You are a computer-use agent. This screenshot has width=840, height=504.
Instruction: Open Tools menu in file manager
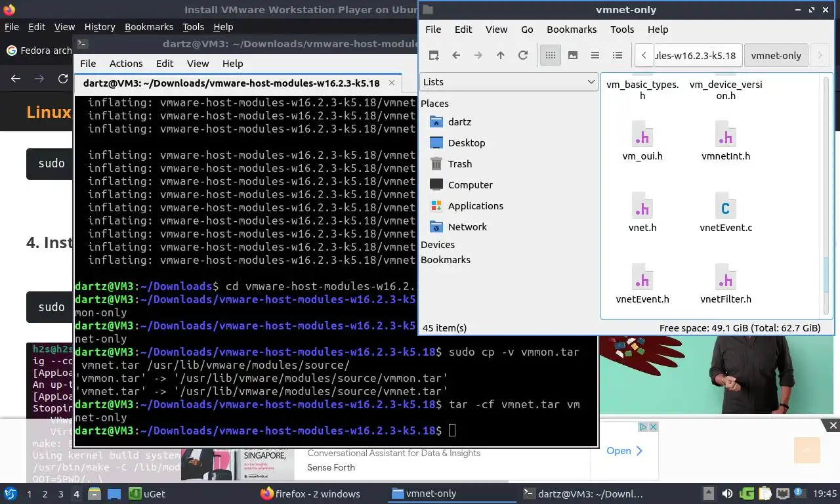622,30
